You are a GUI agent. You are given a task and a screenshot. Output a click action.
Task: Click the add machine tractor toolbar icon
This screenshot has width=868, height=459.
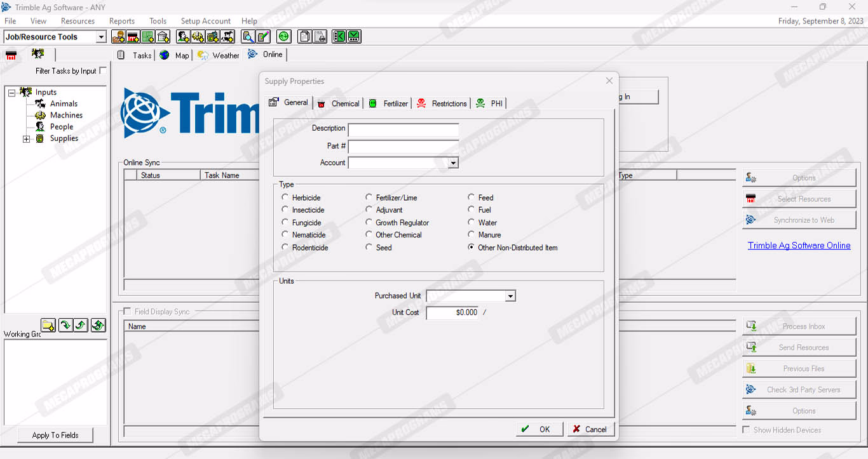tap(198, 37)
